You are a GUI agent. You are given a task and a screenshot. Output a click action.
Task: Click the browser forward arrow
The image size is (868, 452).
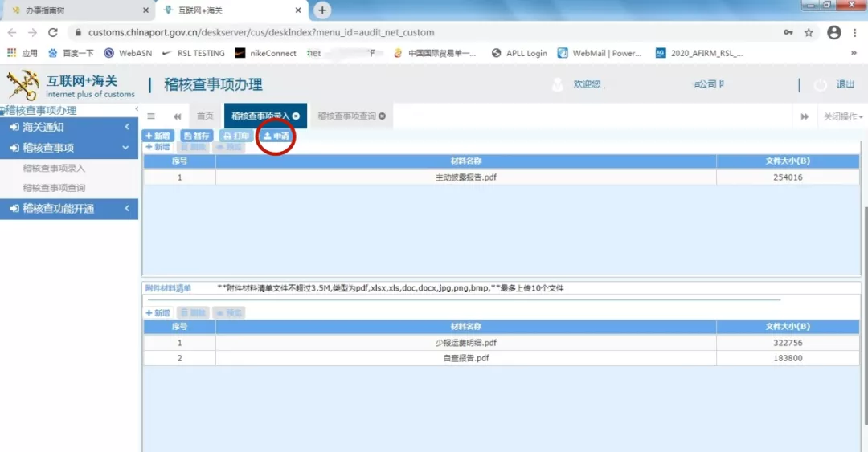(32, 33)
